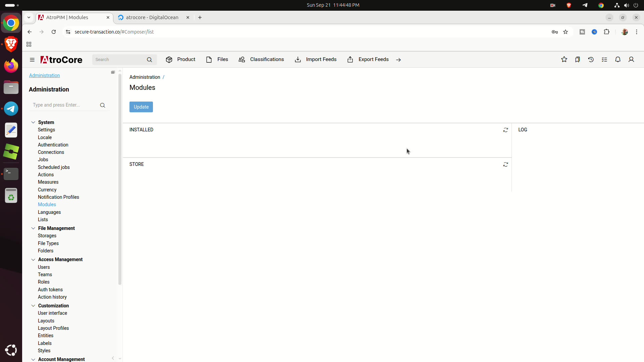Click the administration sidebar search icon
The width and height of the screenshot is (644, 362).
[x=103, y=105]
